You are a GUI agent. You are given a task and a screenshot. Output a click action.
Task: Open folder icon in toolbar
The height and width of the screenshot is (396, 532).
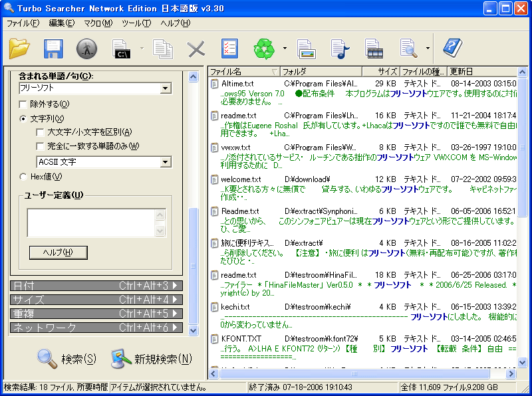(19, 49)
